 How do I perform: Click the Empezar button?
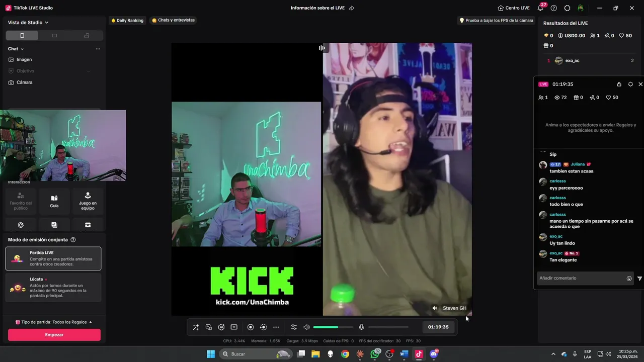point(54,335)
